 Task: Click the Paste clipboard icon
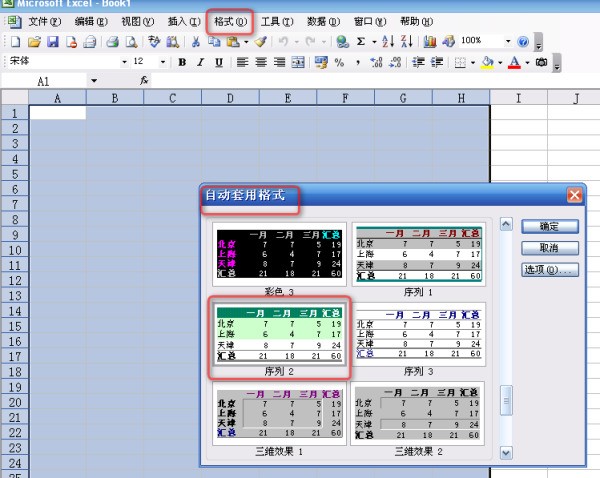coord(233,41)
